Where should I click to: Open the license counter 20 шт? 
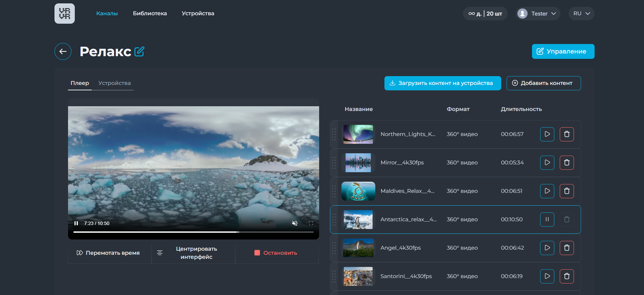click(x=485, y=13)
